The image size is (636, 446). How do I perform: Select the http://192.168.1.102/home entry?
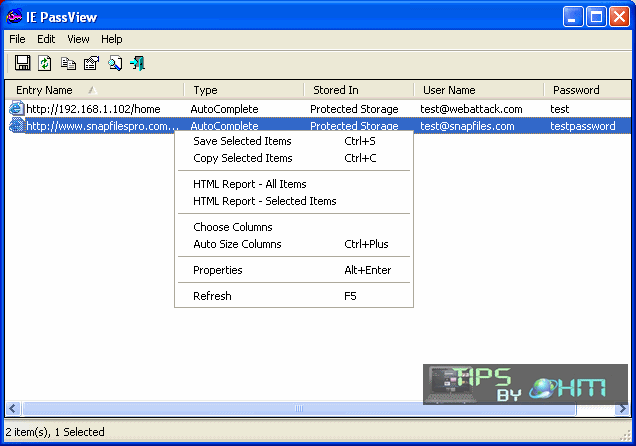(x=93, y=109)
